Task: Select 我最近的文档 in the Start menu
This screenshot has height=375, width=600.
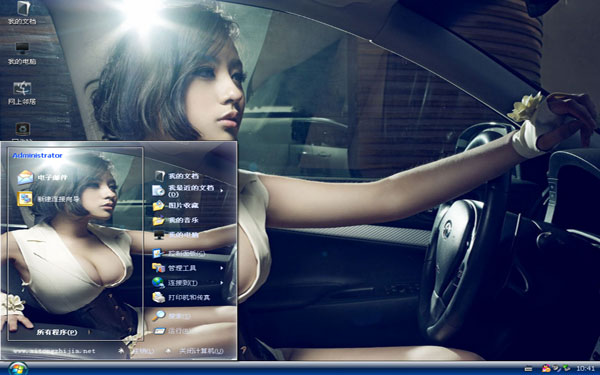Action: click(x=184, y=191)
